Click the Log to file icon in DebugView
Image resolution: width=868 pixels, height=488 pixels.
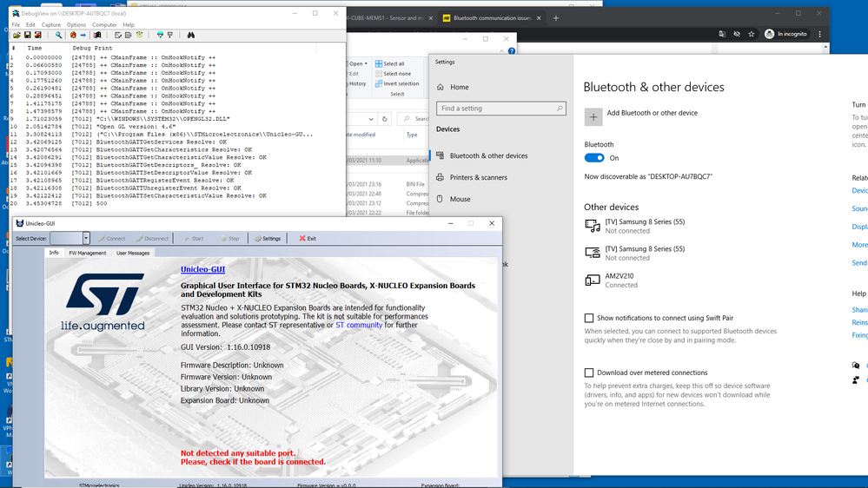coord(37,35)
